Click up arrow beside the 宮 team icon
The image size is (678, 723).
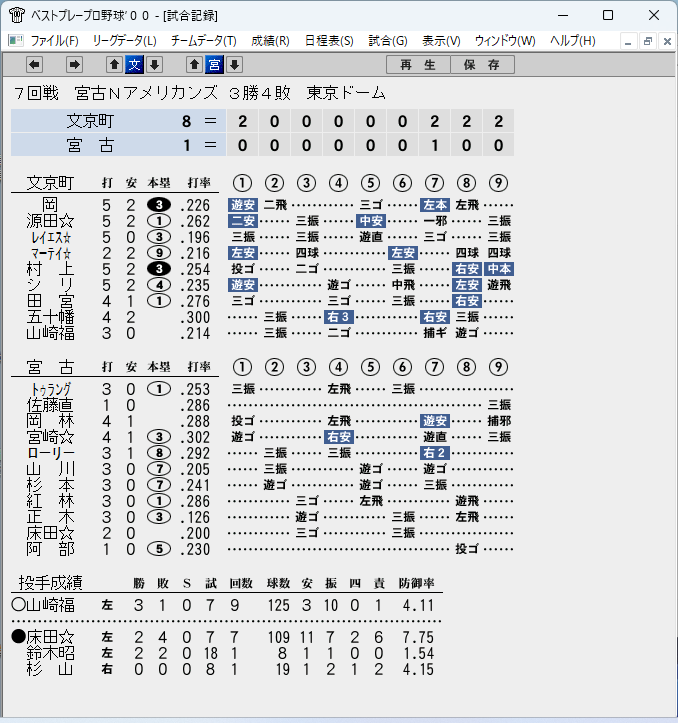(x=194, y=65)
